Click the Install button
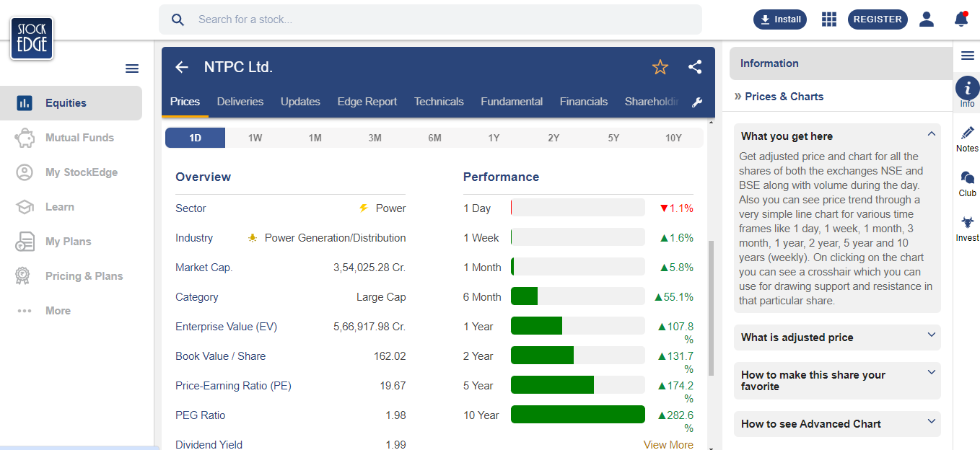This screenshot has height=450, width=980. point(780,19)
